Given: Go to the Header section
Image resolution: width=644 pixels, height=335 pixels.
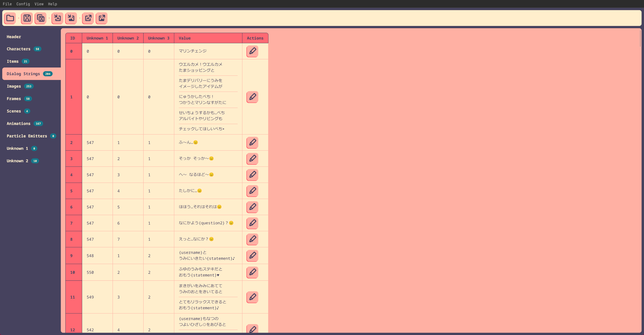Looking at the screenshot, I should coord(32,37).
